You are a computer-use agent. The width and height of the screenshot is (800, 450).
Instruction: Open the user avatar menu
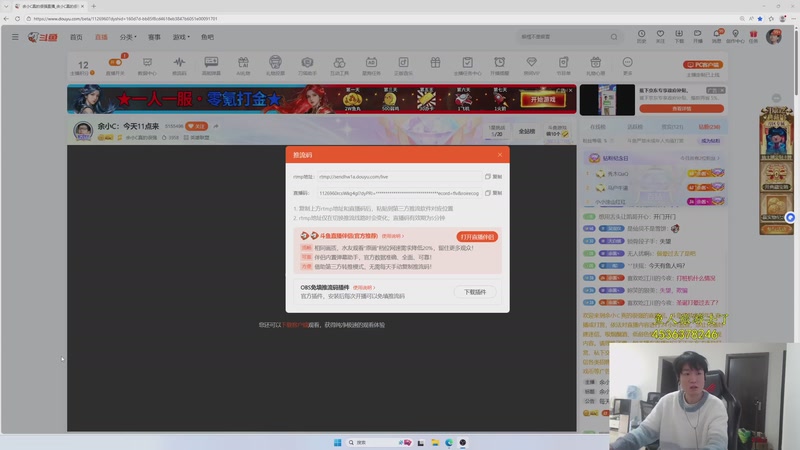click(x=773, y=37)
